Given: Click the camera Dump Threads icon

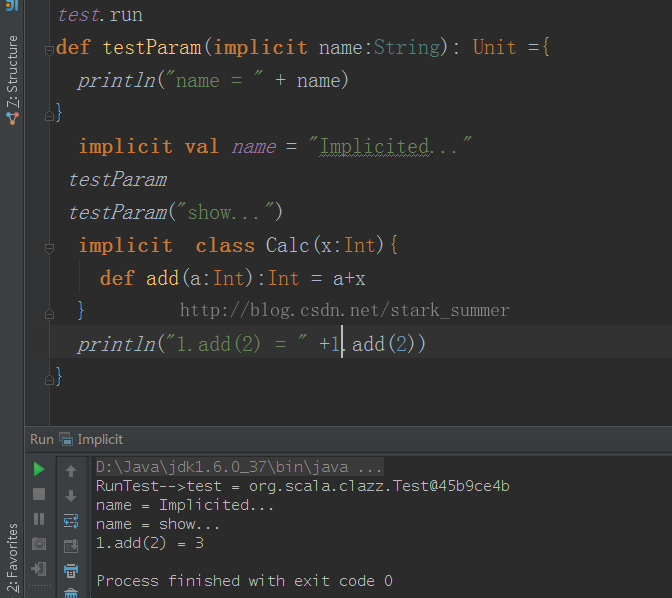Looking at the screenshot, I should tap(39, 544).
